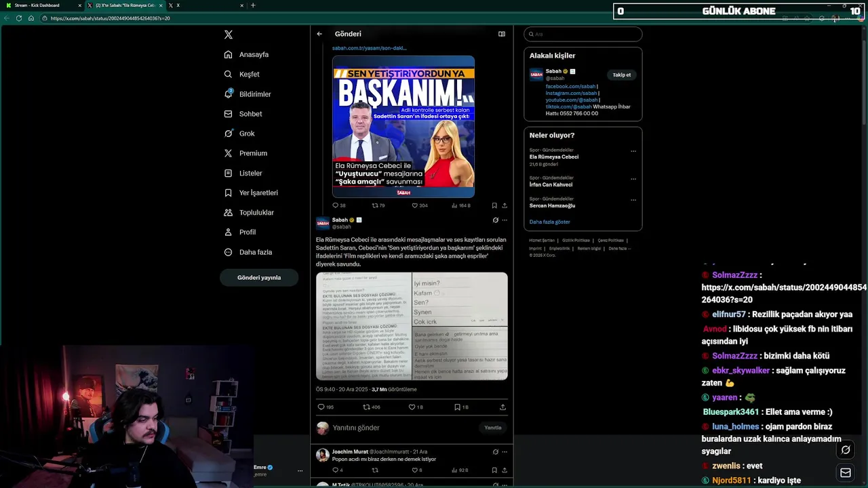Bookmark the quoted post with 304 likes
The width and height of the screenshot is (868, 488).
(494, 205)
